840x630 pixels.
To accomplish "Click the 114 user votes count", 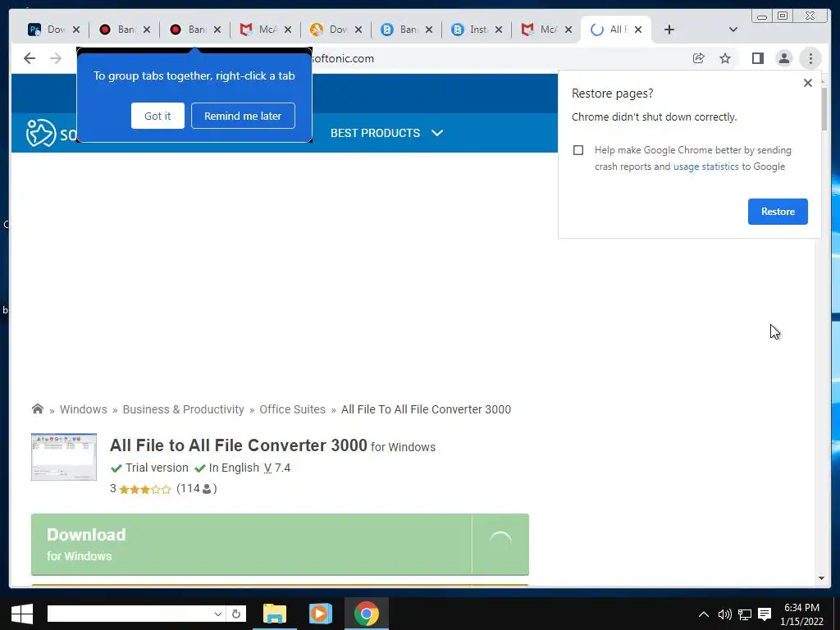I will pos(196,489).
